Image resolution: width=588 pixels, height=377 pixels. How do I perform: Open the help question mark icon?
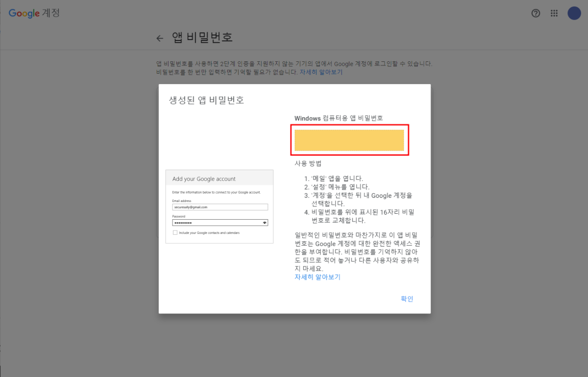point(536,13)
